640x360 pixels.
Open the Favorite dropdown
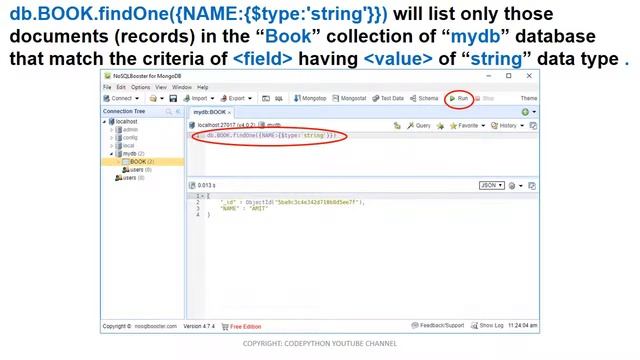click(467, 126)
